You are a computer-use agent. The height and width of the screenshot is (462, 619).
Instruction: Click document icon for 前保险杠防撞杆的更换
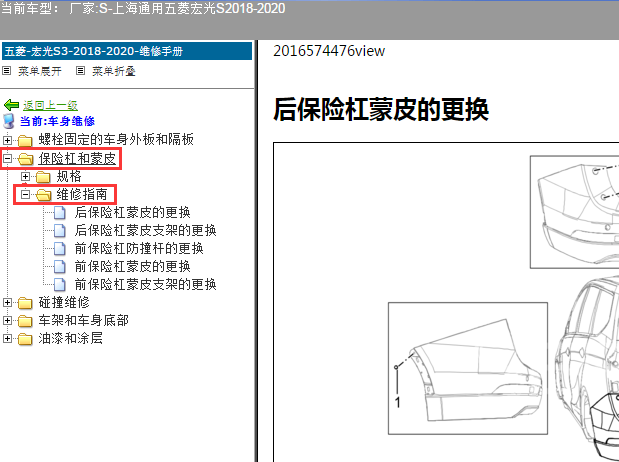click(x=60, y=248)
